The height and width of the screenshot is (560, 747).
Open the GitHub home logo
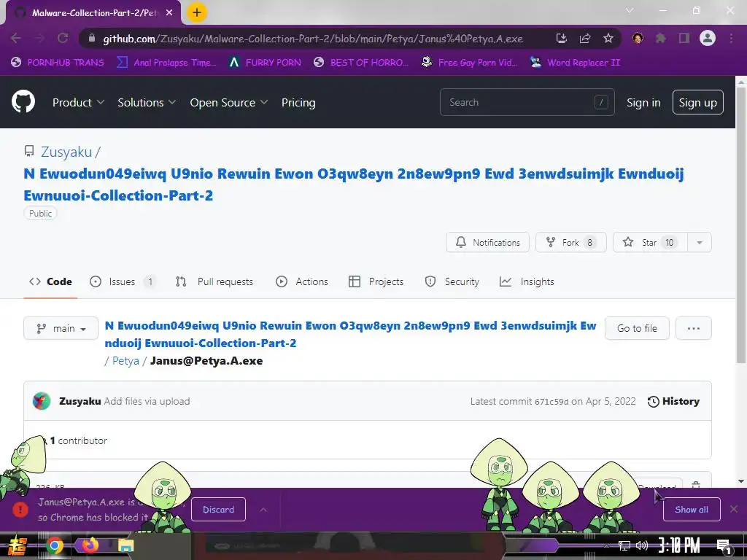pyautogui.click(x=23, y=102)
